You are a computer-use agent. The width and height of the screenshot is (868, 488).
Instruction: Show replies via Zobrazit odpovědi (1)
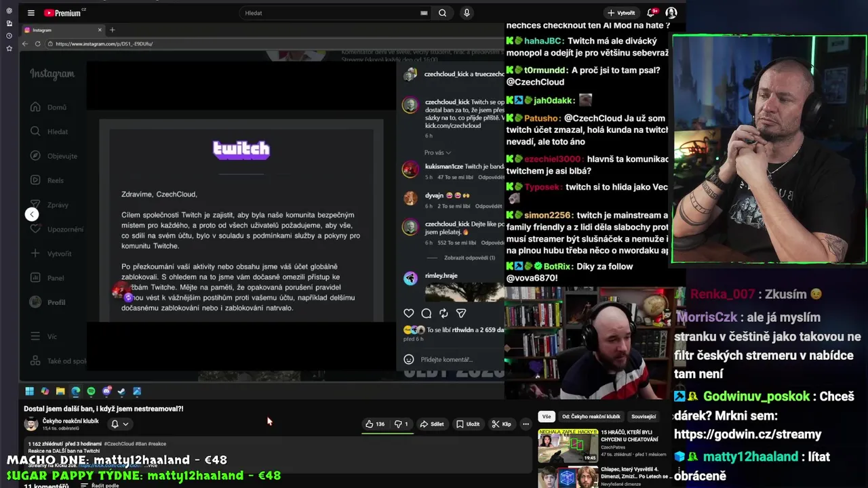(x=469, y=258)
